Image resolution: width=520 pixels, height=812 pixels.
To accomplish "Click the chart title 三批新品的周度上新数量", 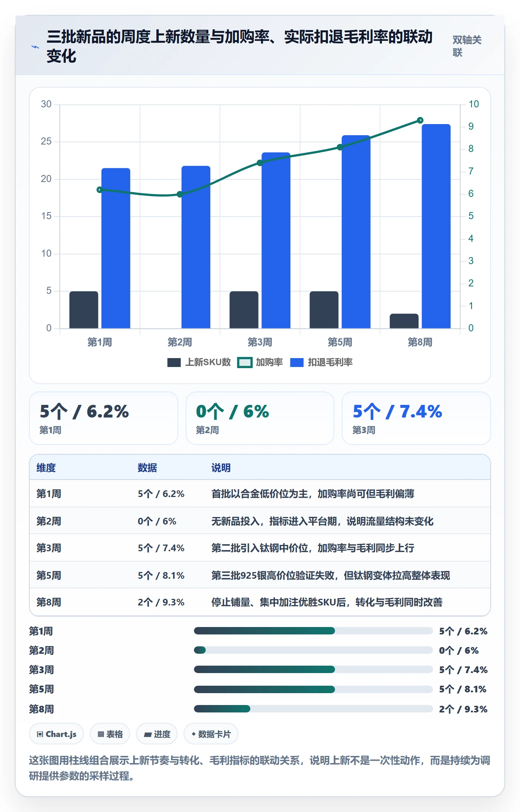I will 240,46.
